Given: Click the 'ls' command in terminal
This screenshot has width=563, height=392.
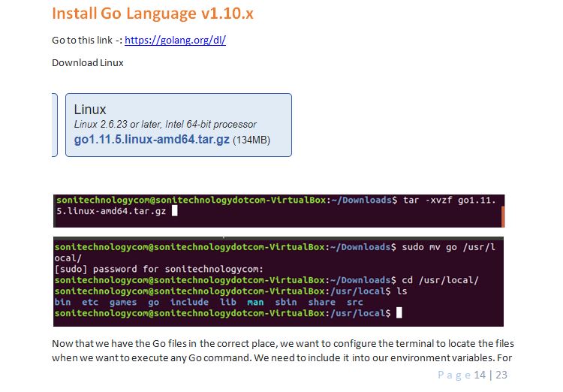Looking at the screenshot, I should pyautogui.click(x=402, y=291).
